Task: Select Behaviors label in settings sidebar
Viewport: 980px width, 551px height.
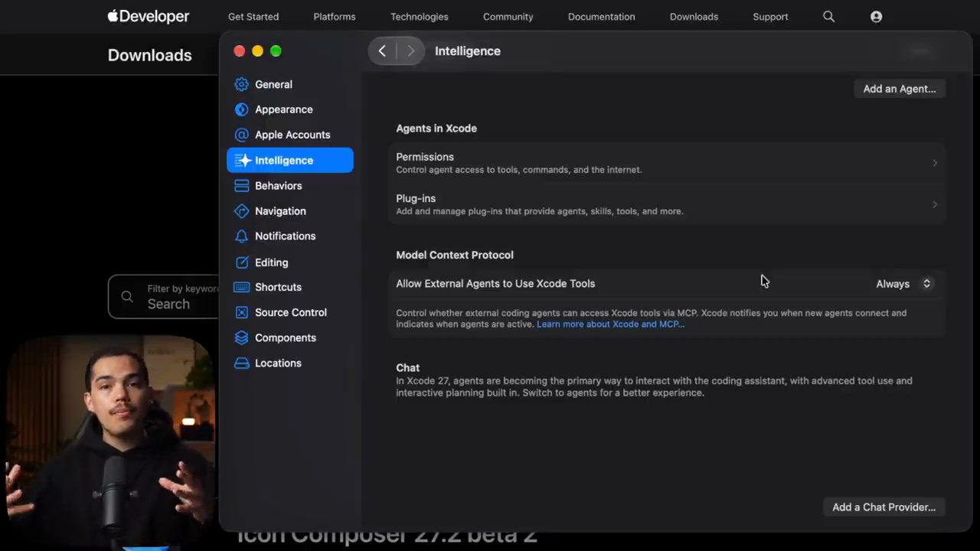Action: point(279,186)
